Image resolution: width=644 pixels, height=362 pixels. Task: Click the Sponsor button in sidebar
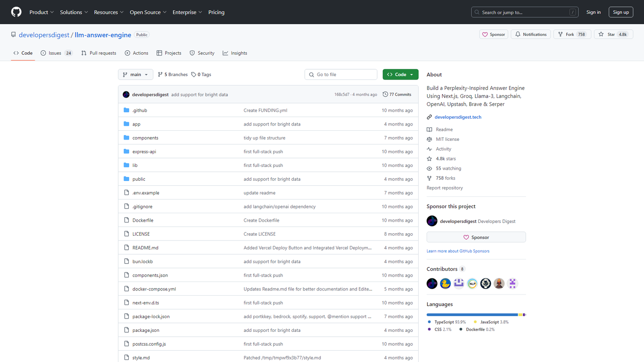pos(476,237)
